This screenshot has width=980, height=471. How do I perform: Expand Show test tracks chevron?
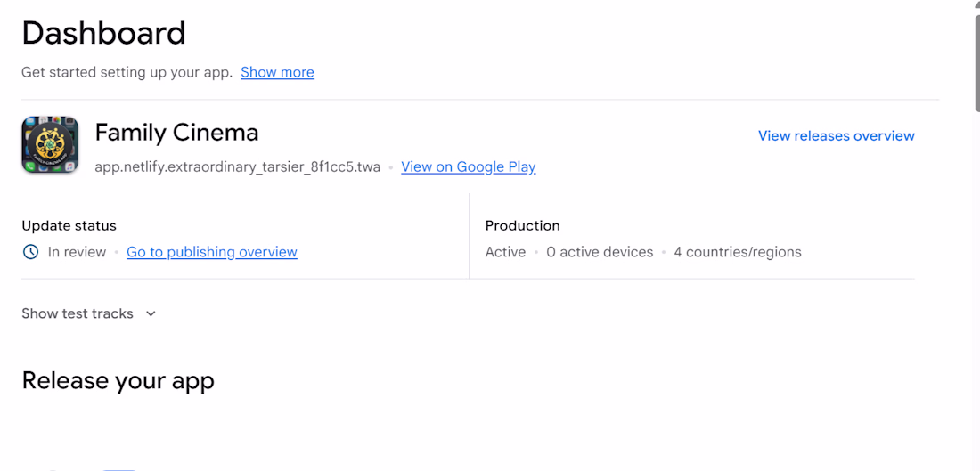tap(151, 313)
